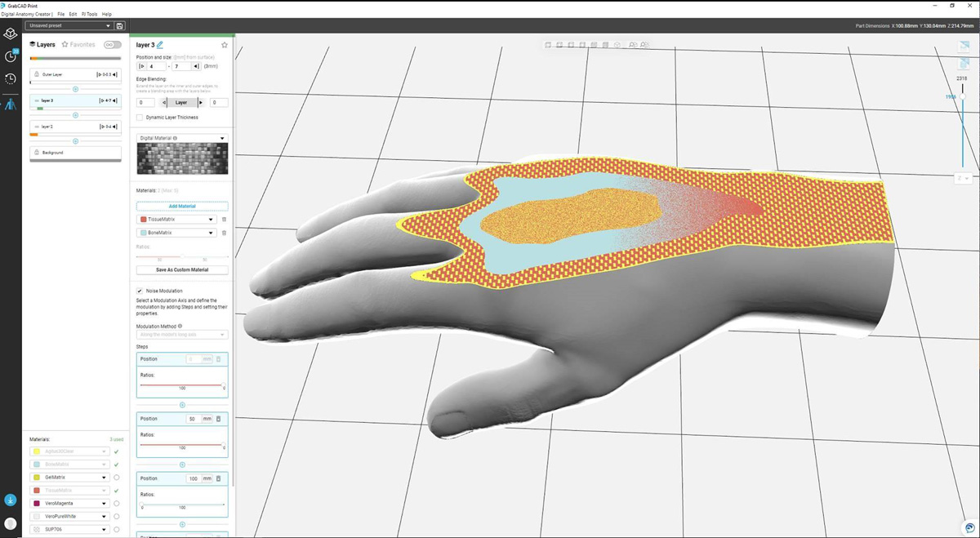
Task: Add a step after the 50 mm step
Action: (x=182, y=465)
